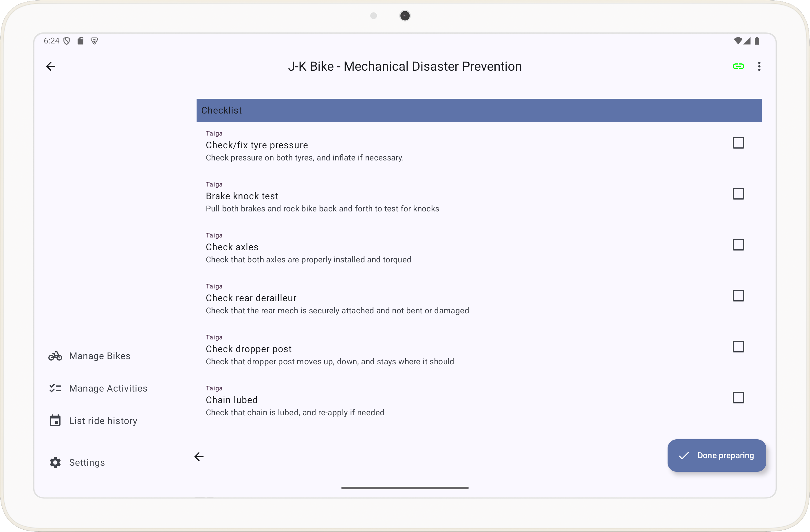This screenshot has height=532, width=810.
Task: Tap the Chain lubed item text
Action: (231, 400)
